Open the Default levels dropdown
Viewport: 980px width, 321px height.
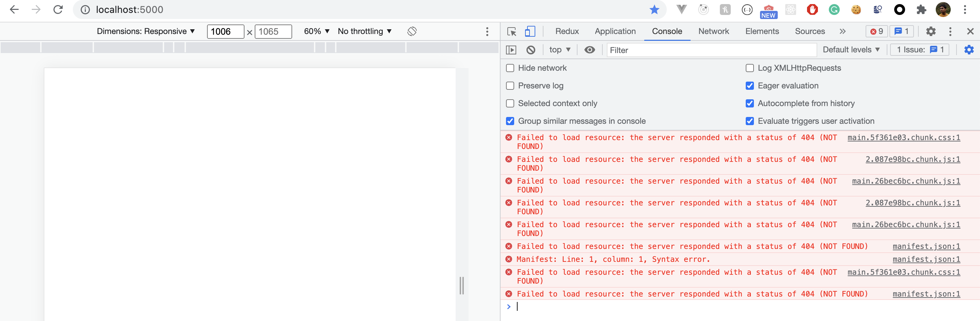point(851,50)
